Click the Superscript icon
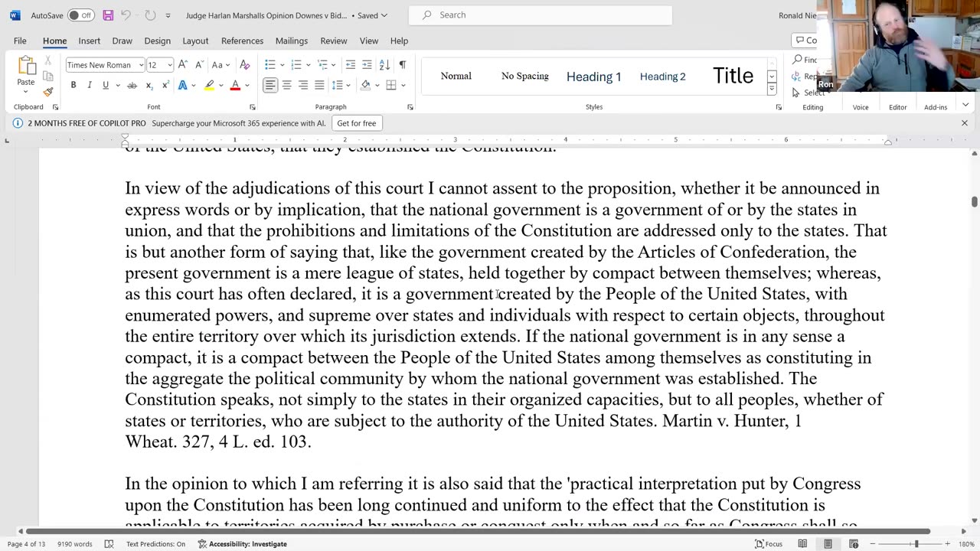 tap(165, 85)
